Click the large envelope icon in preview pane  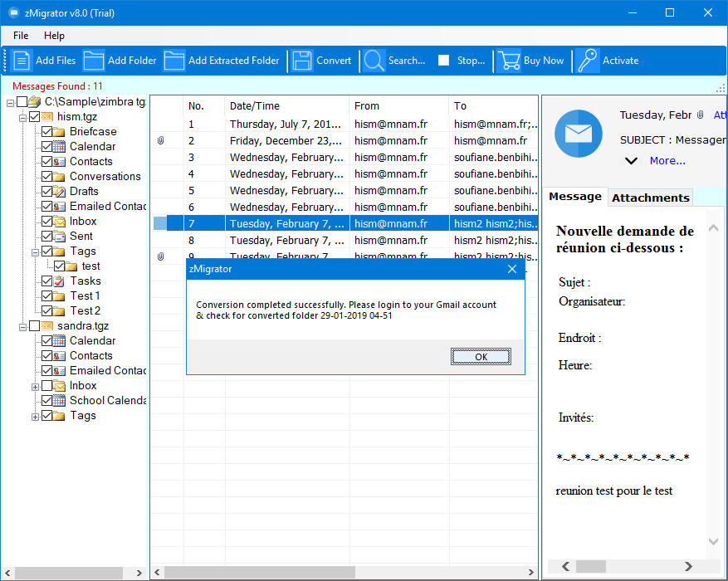[x=579, y=134]
